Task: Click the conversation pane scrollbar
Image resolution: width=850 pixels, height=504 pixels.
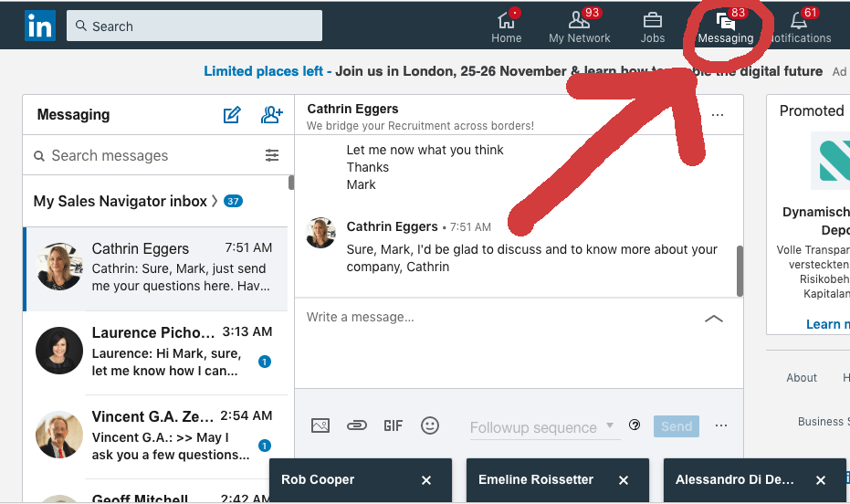Action: pyautogui.click(x=740, y=271)
